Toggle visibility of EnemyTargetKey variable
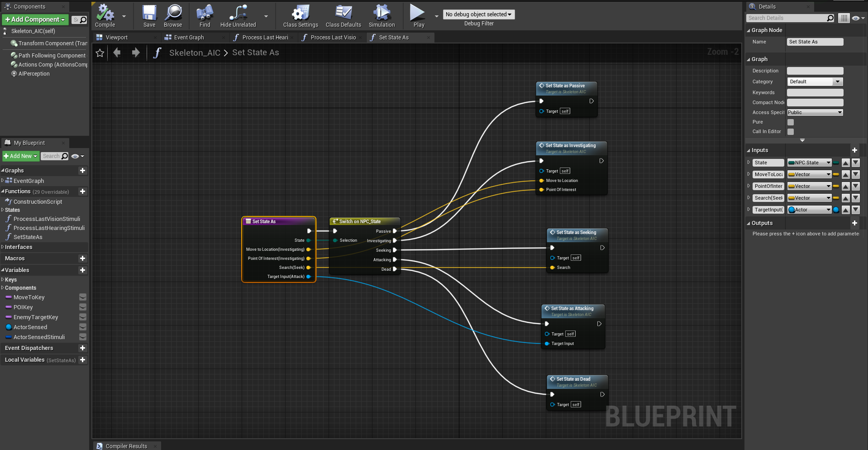Screen dimensions: 868x450 (x=83, y=317)
